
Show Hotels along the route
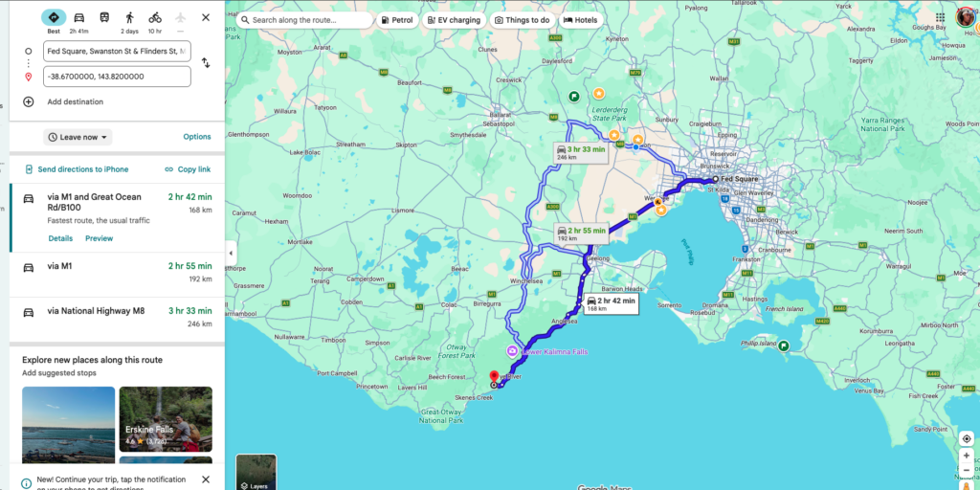(581, 20)
